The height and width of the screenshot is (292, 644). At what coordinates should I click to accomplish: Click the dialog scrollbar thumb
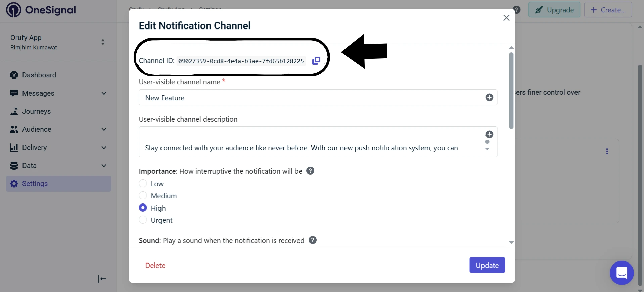[x=511, y=91]
